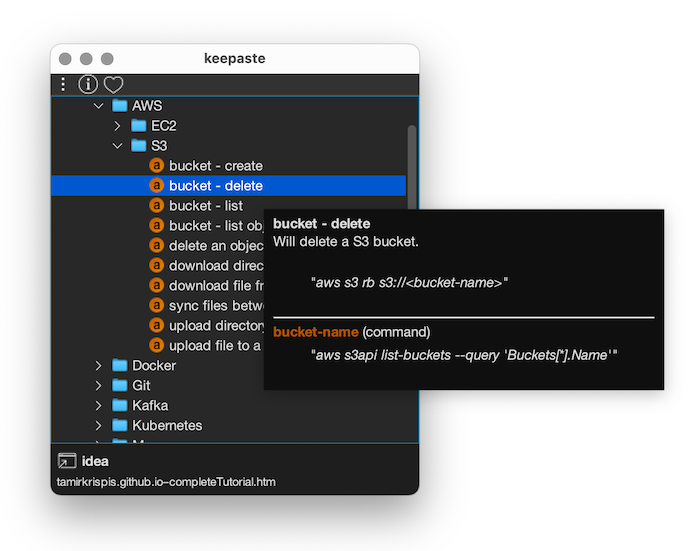Select the Docker folder icon
Screen dimensions: 700x551
pyautogui.click(x=120, y=365)
